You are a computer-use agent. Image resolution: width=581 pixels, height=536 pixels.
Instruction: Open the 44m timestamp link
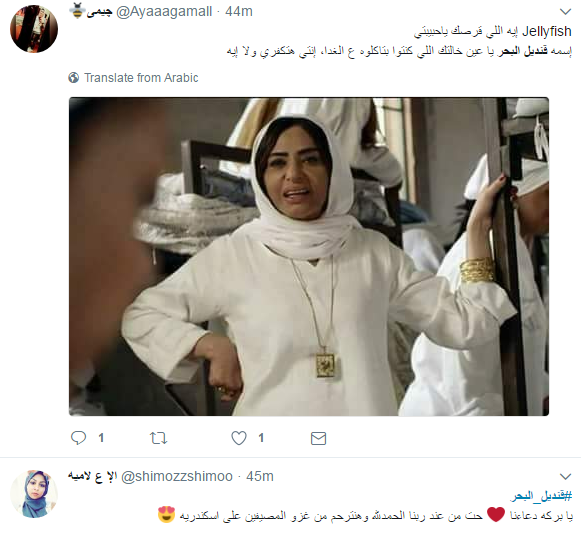pos(239,11)
